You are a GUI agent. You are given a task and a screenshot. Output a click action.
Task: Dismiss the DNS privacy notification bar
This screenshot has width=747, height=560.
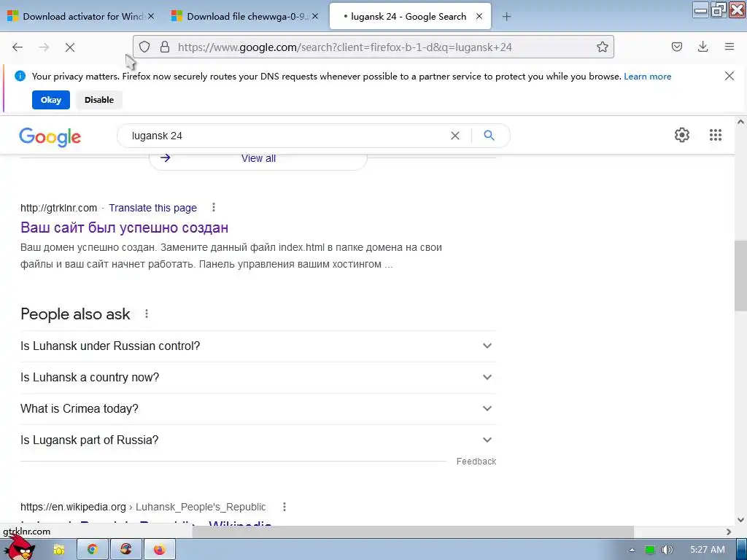pyautogui.click(x=729, y=76)
